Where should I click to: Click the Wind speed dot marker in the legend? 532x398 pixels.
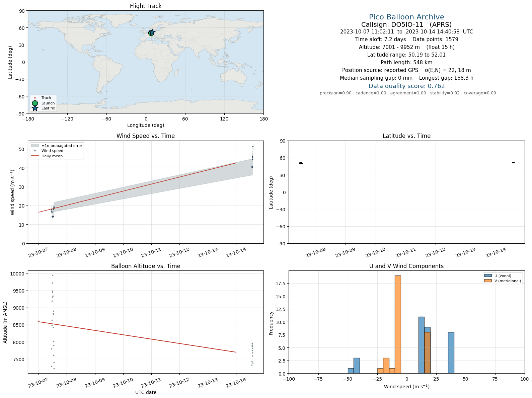(35, 151)
